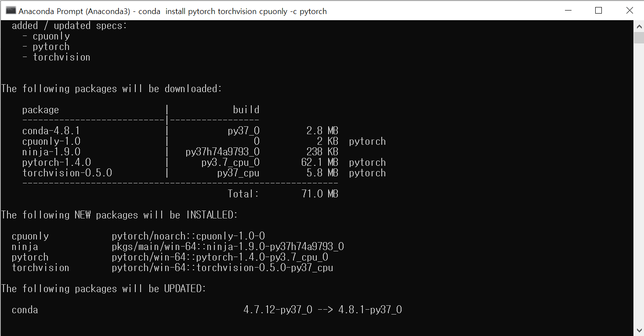The height and width of the screenshot is (336, 644).
Task: Click the '2 KB' size value
Action: [x=328, y=142]
